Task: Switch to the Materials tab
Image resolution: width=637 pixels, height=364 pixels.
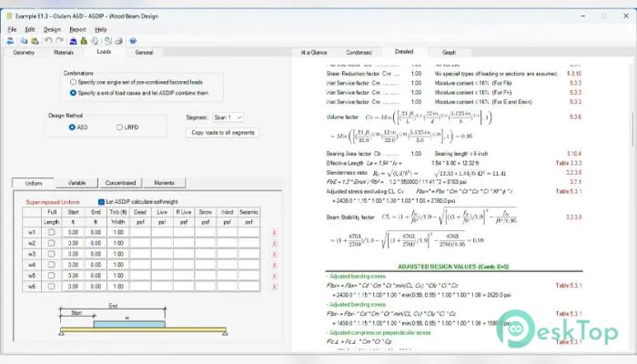Action: 64,53
